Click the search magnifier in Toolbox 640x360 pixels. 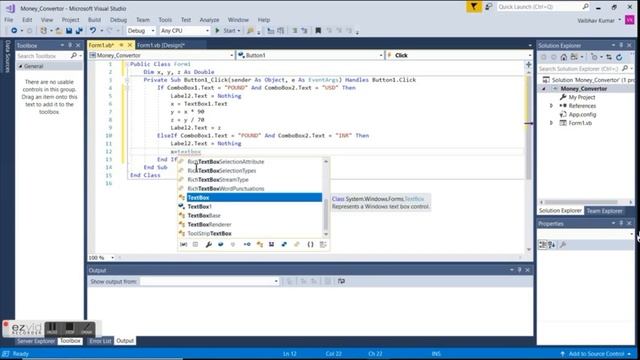point(73,56)
